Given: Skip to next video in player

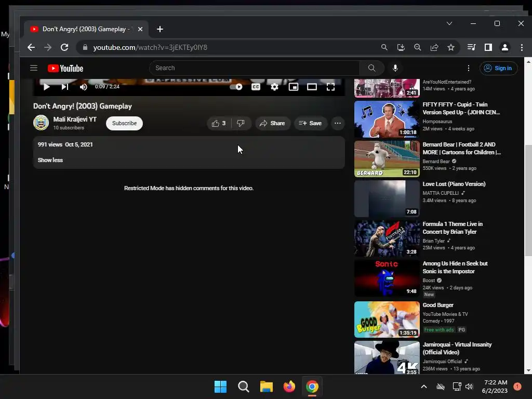Looking at the screenshot, I should click(x=65, y=87).
